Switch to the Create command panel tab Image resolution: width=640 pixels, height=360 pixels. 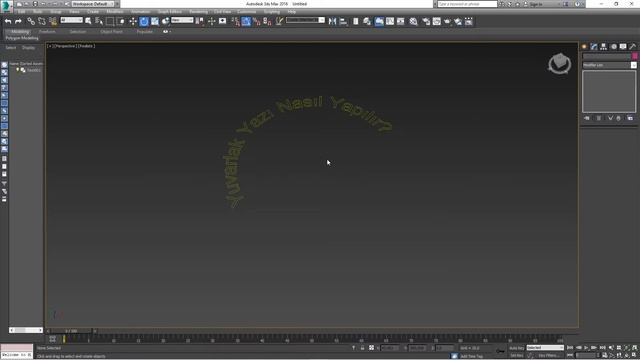tap(584, 47)
